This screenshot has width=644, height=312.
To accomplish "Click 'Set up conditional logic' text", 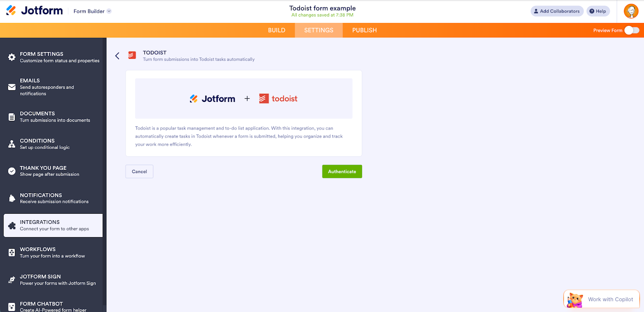I will 45,147.
